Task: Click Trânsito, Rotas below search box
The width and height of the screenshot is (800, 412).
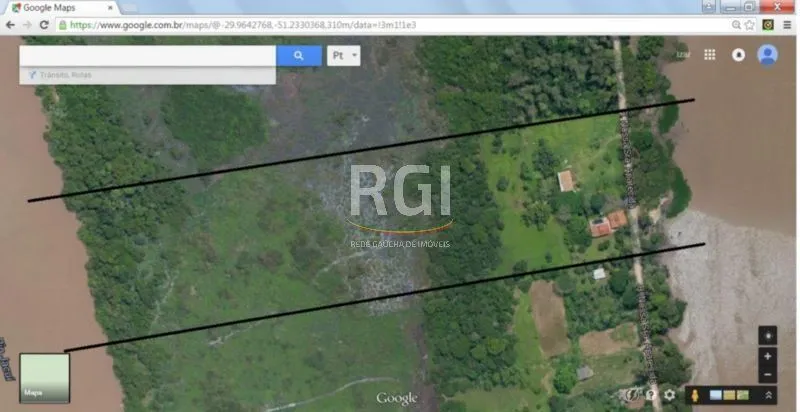Action: pos(66,75)
